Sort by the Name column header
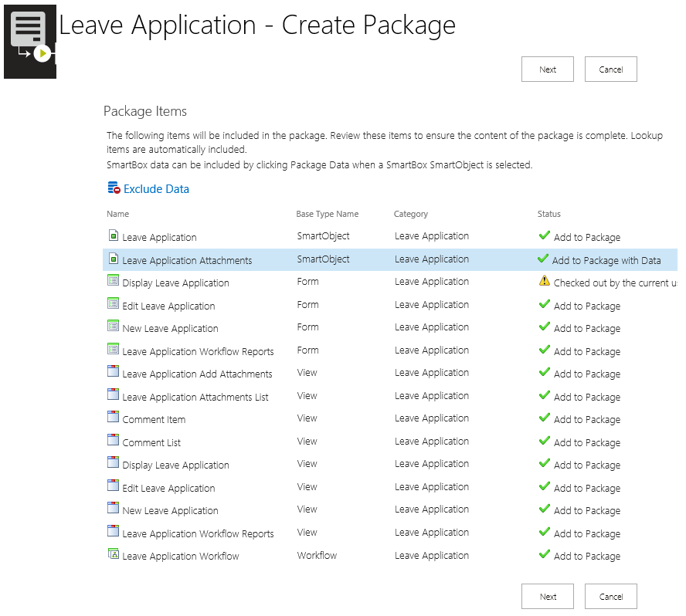The width and height of the screenshot is (686, 616). (x=117, y=214)
